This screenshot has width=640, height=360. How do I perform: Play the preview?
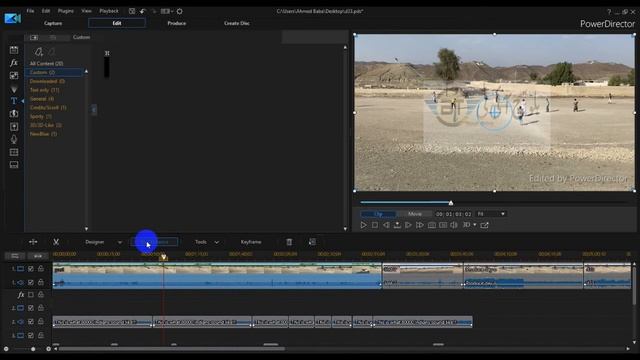(x=364, y=225)
